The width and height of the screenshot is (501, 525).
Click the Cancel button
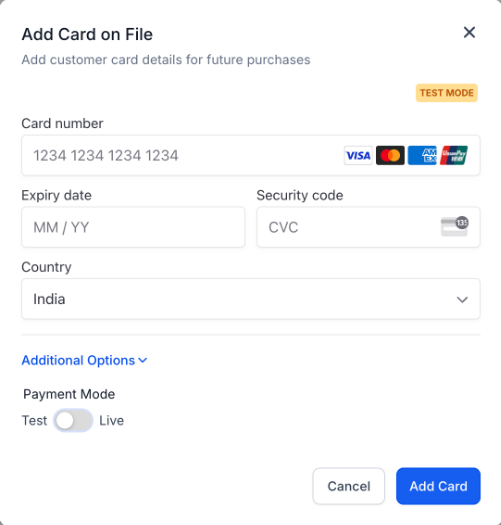(x=349, y=486)
